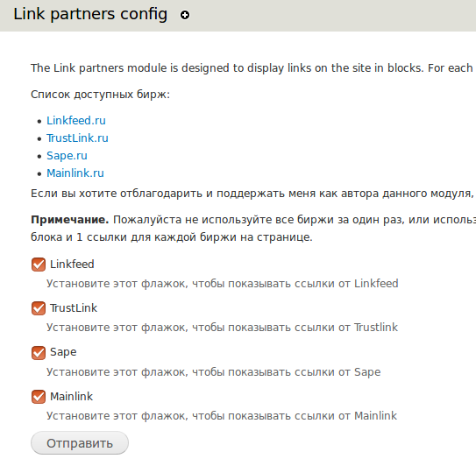Follow the Sape.ru link

pyautogui.click(x=67, y=156)
